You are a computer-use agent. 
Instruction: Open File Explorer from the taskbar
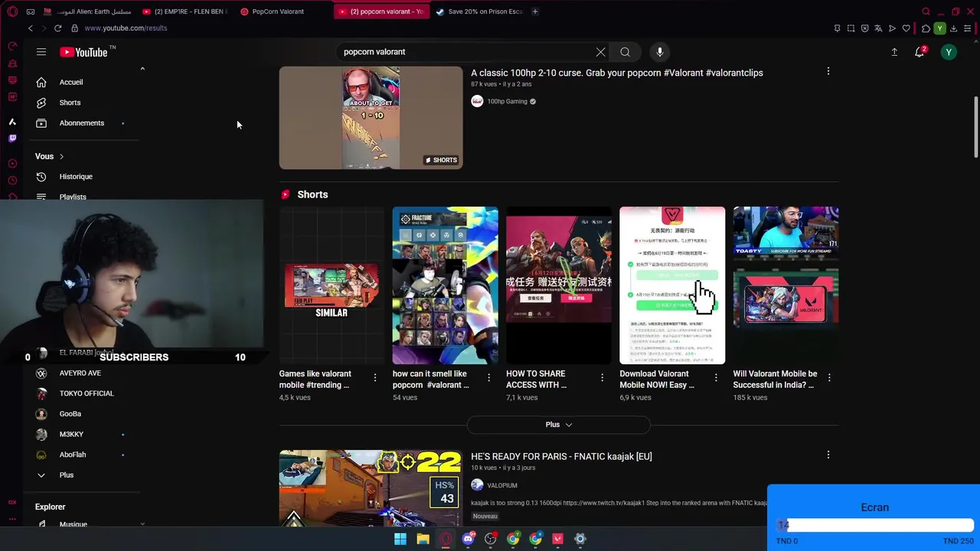click(x=423, y=539)
